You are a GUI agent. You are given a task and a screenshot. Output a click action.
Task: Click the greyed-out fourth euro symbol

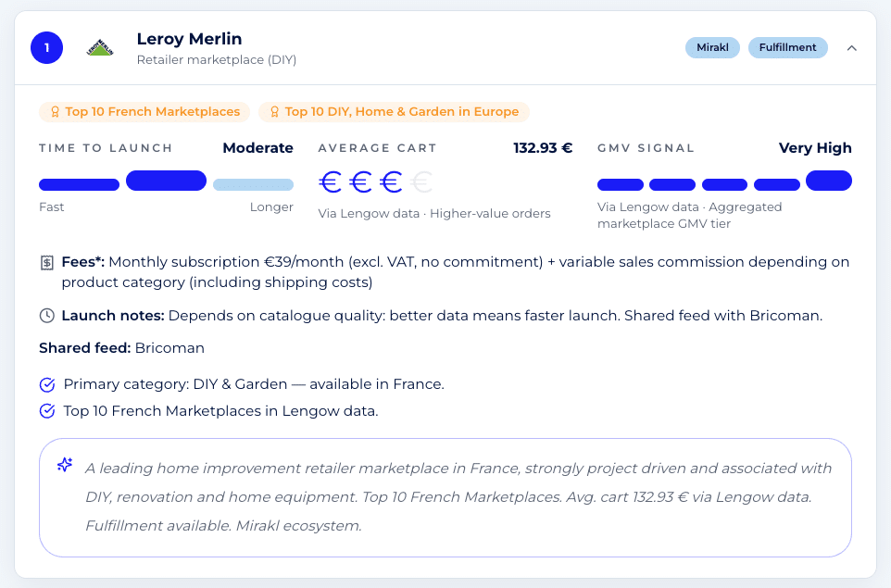(x=421, y=182)
